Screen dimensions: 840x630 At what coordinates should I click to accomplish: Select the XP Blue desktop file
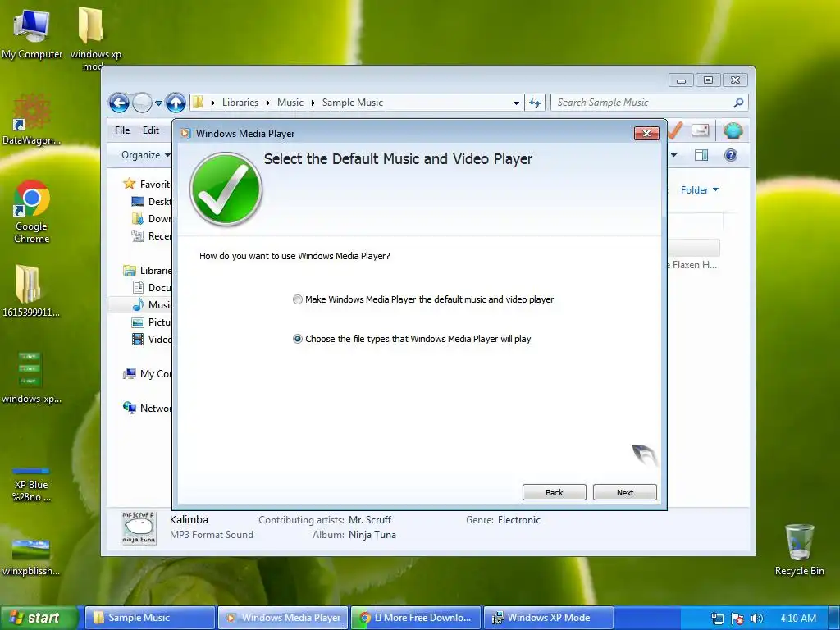click(31, 485)
